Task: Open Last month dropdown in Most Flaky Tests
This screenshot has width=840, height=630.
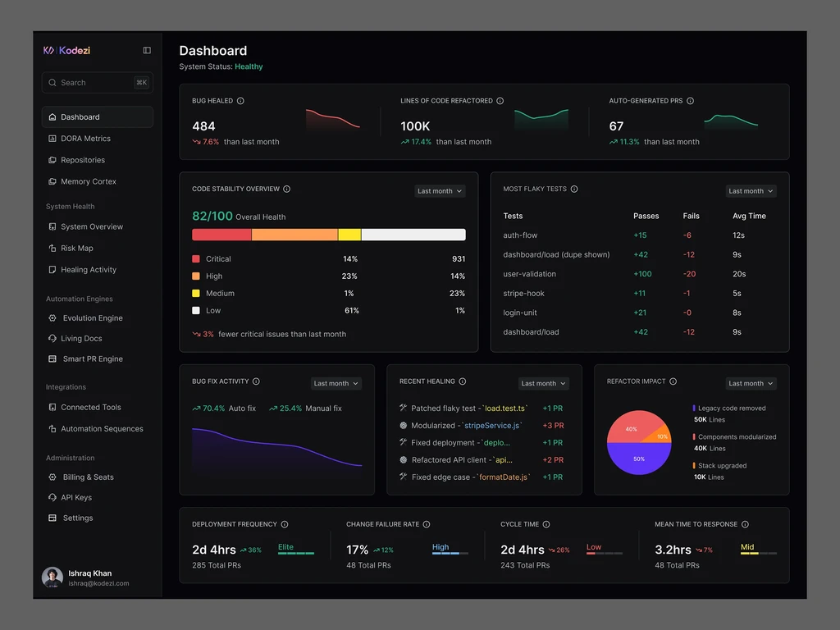Action: [751, 191]
